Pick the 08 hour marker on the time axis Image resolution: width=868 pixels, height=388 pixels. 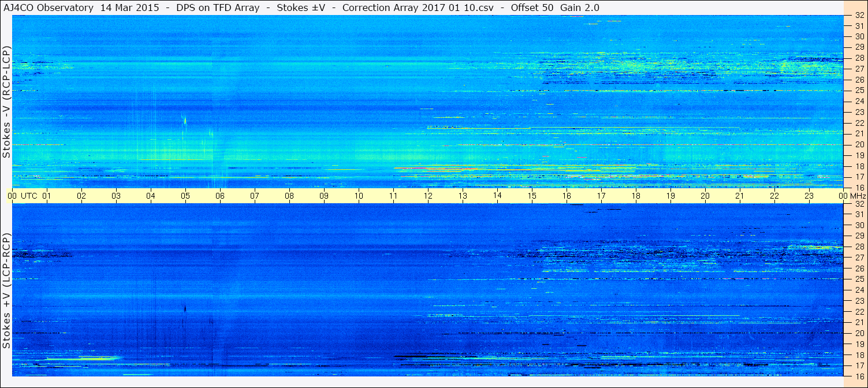tap(289, 196)
